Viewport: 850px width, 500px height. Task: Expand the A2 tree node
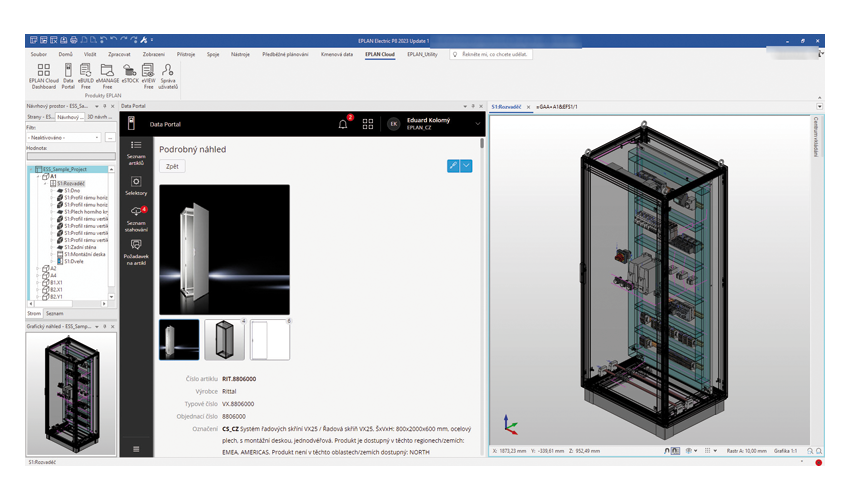click(38, 268)
